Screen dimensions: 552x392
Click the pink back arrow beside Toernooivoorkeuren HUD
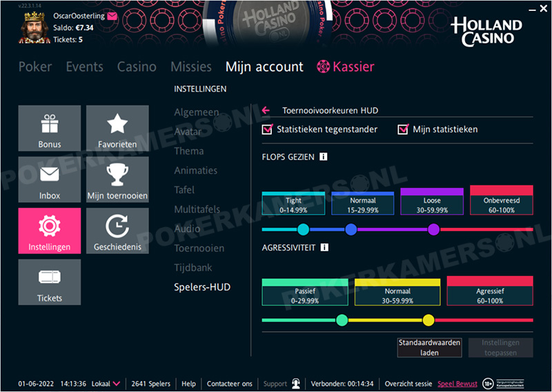coord(266,110)
